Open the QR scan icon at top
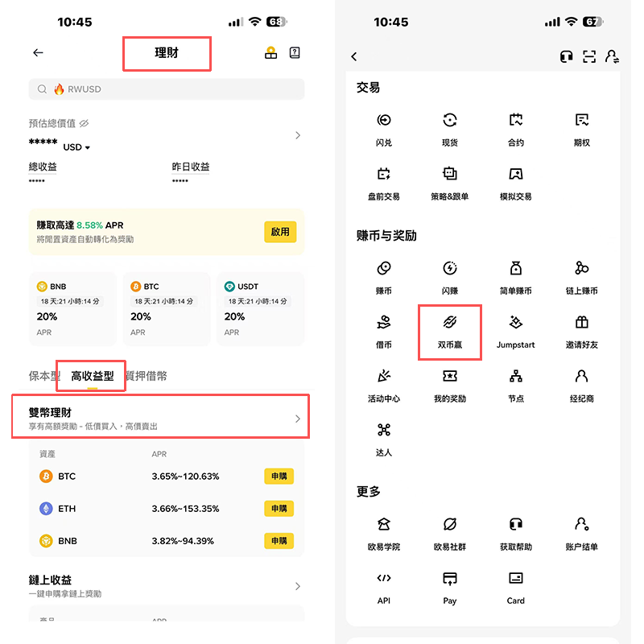644x644 pixels. [589, 56]
